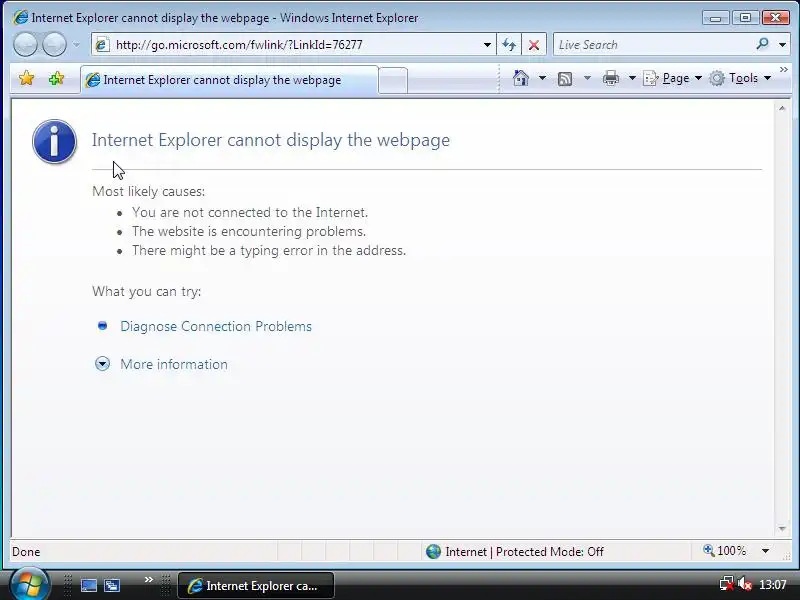The height and width of the screenshot is (600, 800).
Task: Open the Favorites Center star icon
Action: [27, 79]
